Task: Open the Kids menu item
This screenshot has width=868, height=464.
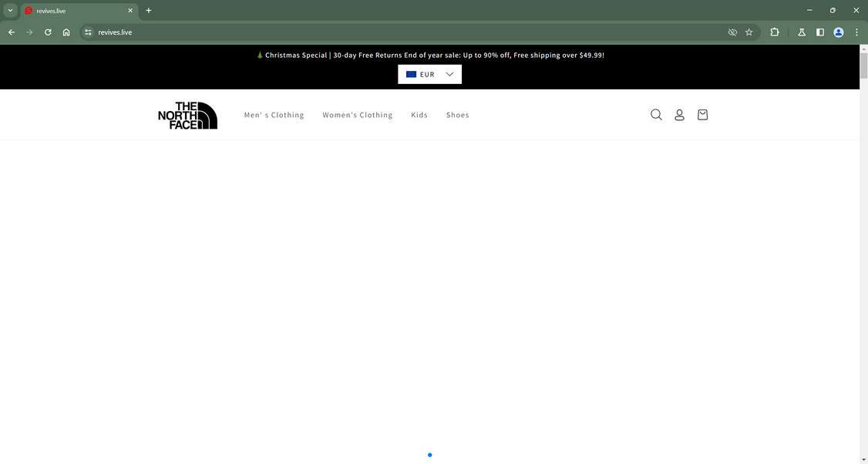Action: point(419,115)
